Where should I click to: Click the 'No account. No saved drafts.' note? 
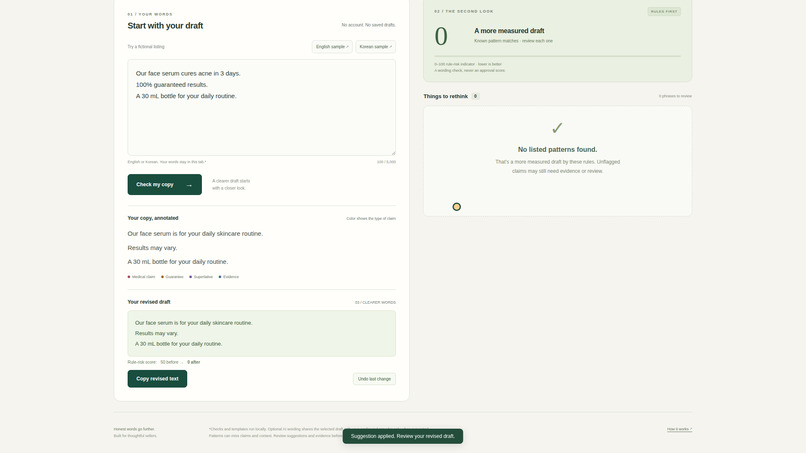[x=369, y=25]
